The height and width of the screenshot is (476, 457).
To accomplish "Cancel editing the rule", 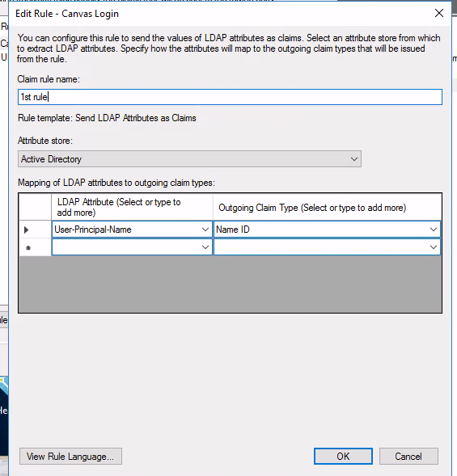I will [x=408, y=457].
